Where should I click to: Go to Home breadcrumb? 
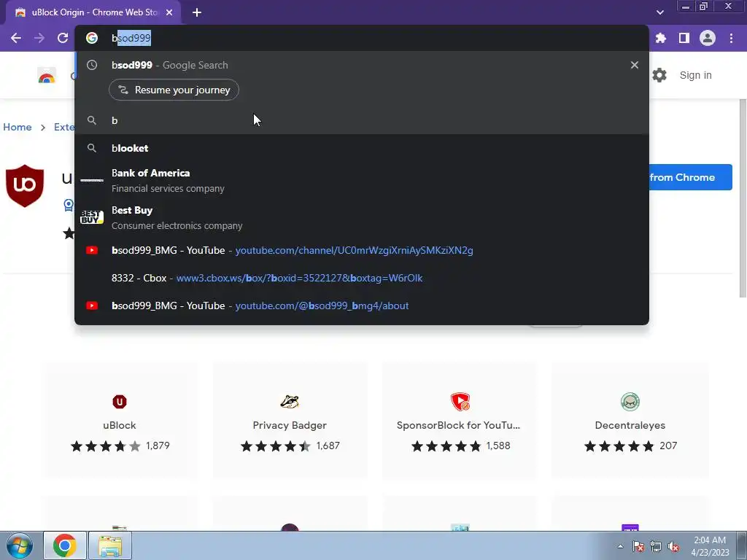tap(18, 127)
